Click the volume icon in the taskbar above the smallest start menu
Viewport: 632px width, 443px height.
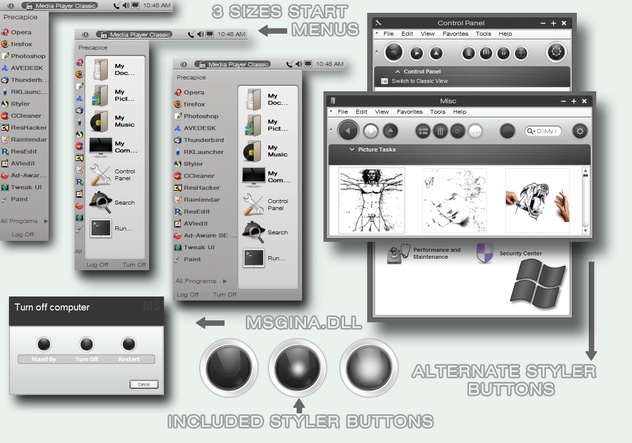click(x=126, y=5)
